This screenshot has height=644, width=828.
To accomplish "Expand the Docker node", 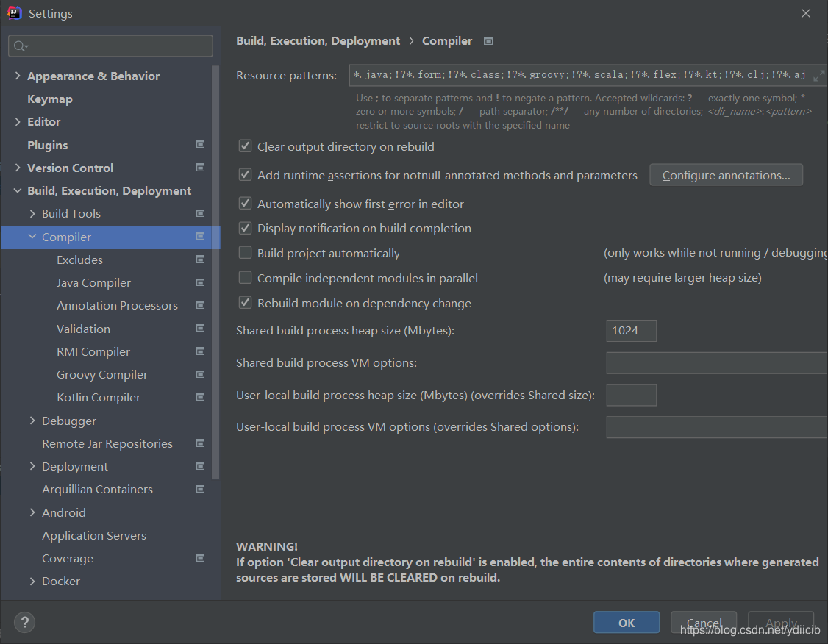I will pyautogui.click(x=32, y=582).
